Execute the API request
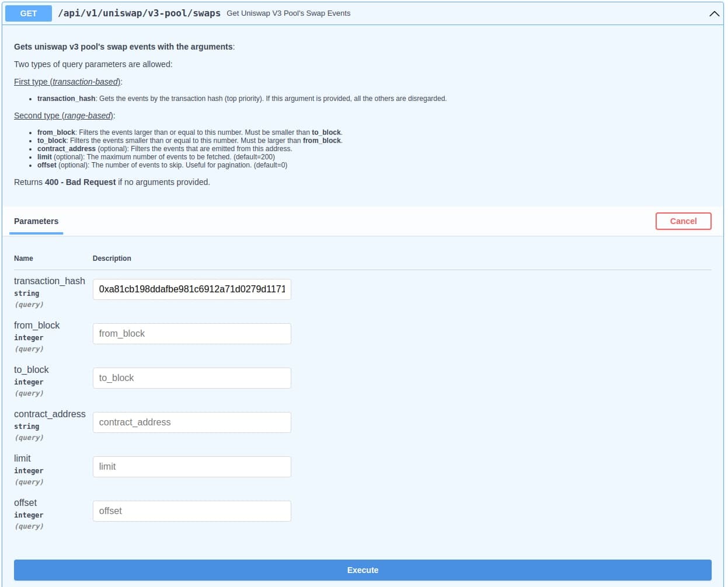The height and width of the screenshot is (587, 728). 363,570
